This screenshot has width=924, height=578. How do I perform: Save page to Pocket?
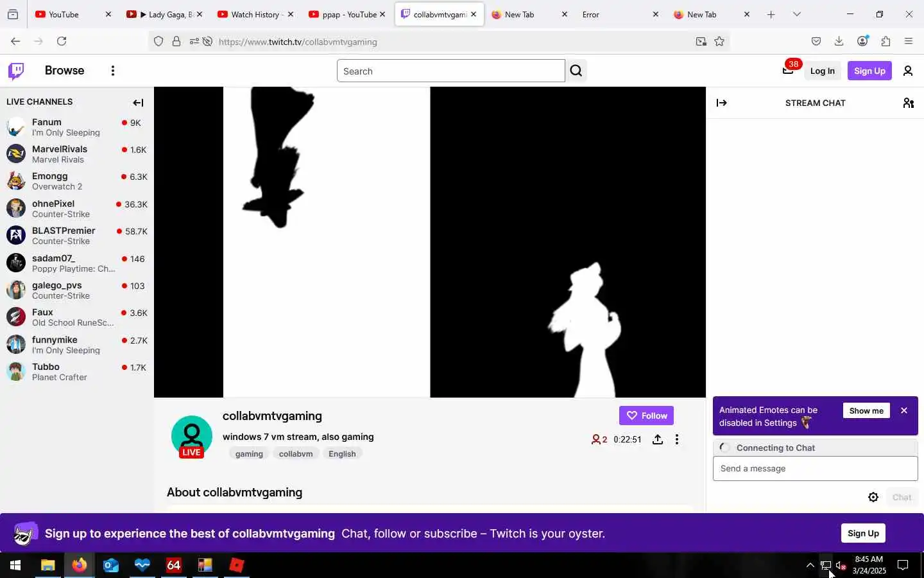coord(816,41)
